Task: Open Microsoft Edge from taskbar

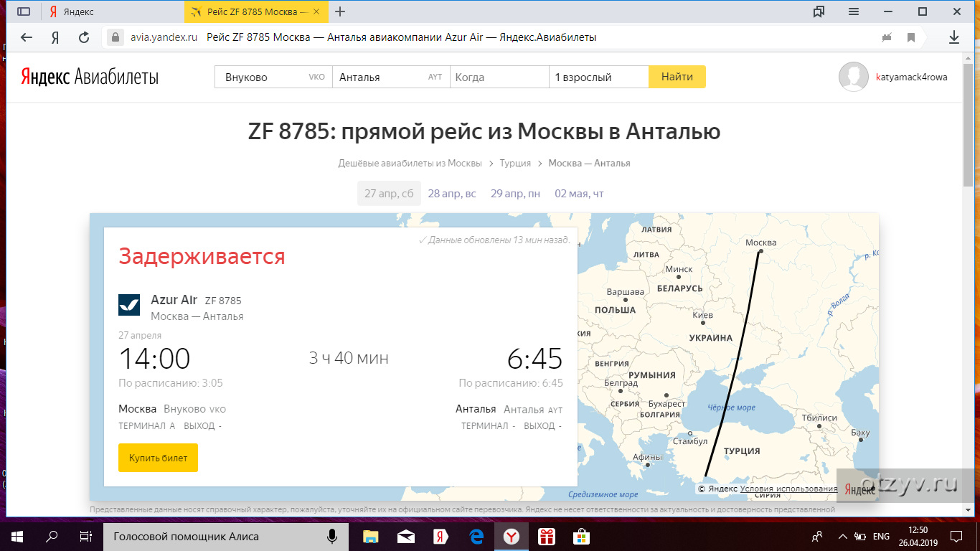Action: point(476,536)
